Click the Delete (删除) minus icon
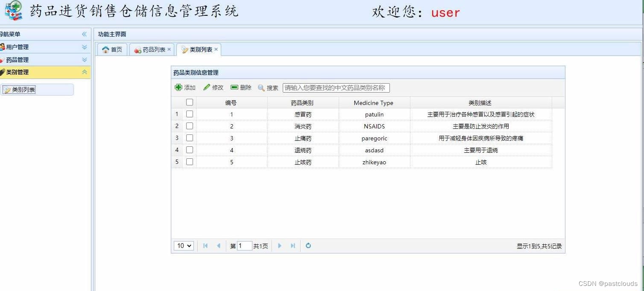 click(x=234, y=87)
